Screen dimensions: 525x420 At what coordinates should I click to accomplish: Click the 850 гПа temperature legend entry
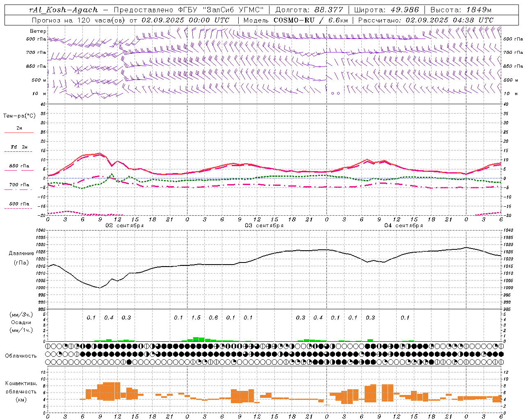tap(19, 166)
